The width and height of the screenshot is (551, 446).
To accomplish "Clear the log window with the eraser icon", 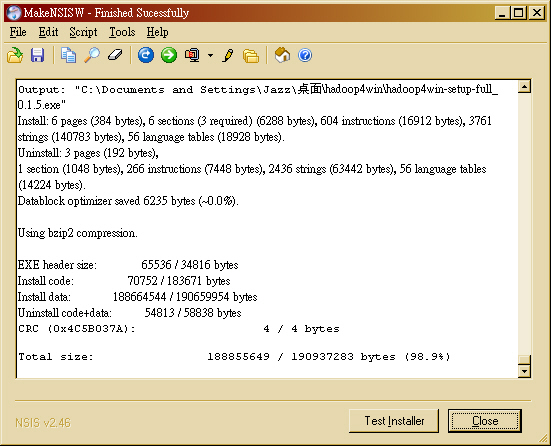I will (x=115, y=55).
